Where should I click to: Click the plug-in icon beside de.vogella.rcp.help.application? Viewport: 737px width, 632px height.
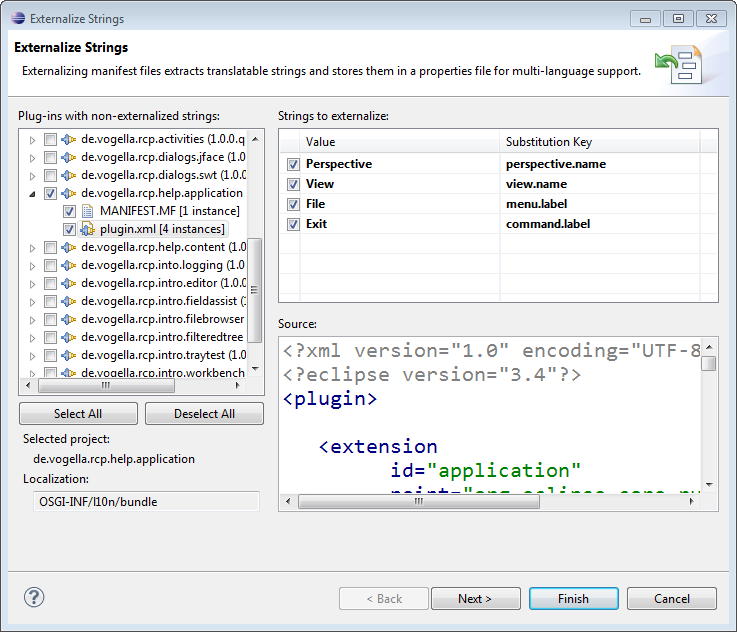pos(69,193)
